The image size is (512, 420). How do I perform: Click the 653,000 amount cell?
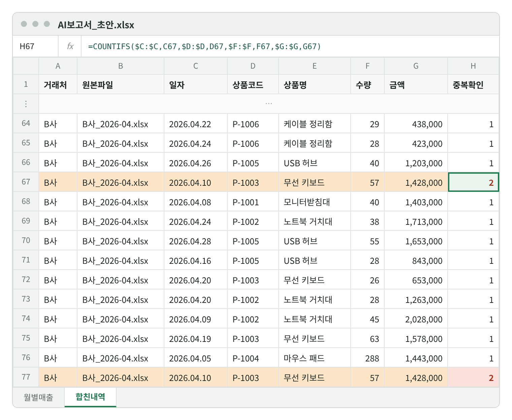[x=416, y=280]
